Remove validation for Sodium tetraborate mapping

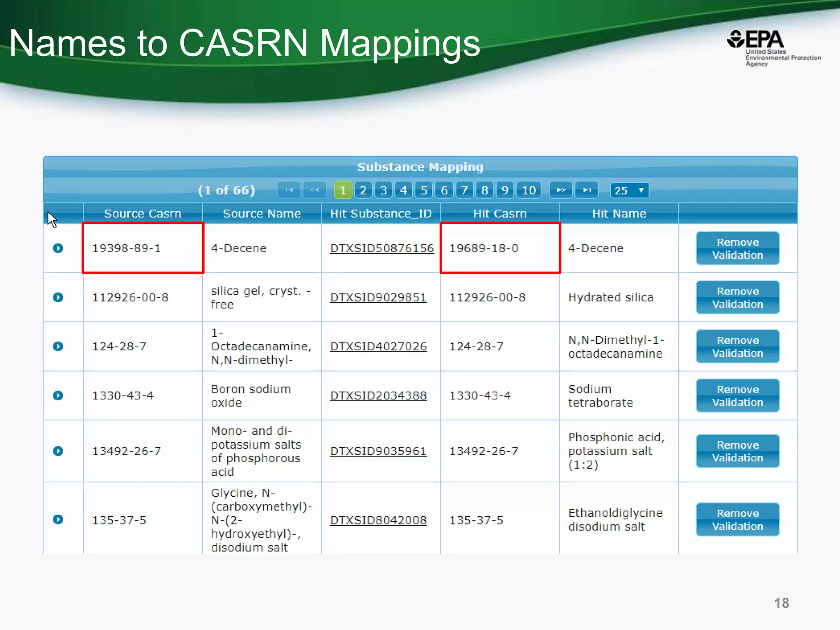737,395
